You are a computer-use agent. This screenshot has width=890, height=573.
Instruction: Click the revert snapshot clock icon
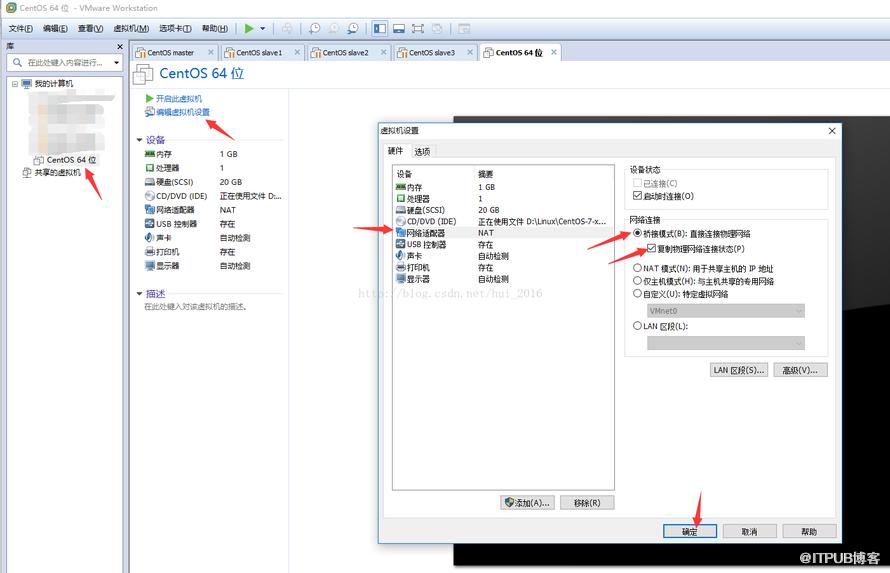point(334,28)
